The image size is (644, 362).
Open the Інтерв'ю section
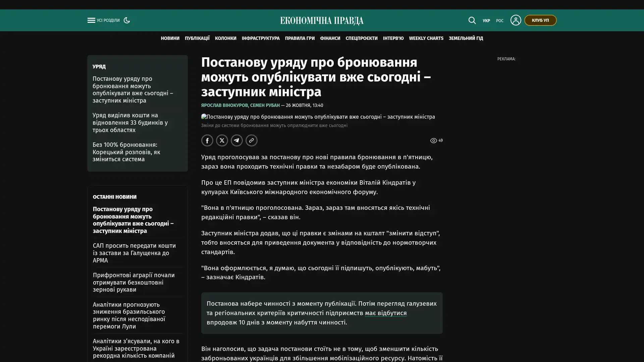pos(393,39)
